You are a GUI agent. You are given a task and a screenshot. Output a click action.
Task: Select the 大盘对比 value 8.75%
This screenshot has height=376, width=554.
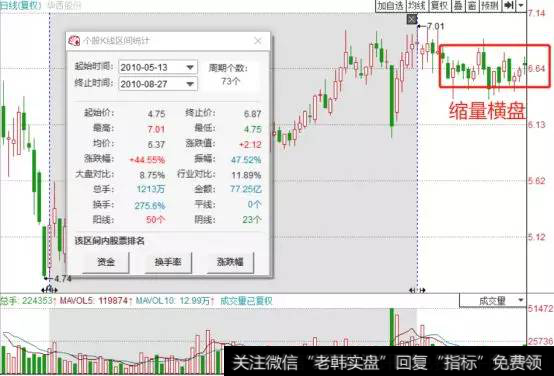(x=152, y=175)
